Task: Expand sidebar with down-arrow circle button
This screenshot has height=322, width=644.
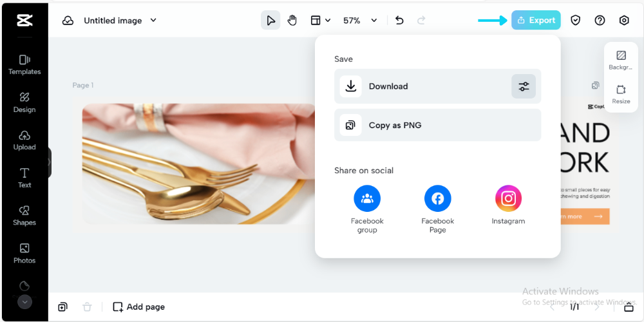Action: (24, 302)
